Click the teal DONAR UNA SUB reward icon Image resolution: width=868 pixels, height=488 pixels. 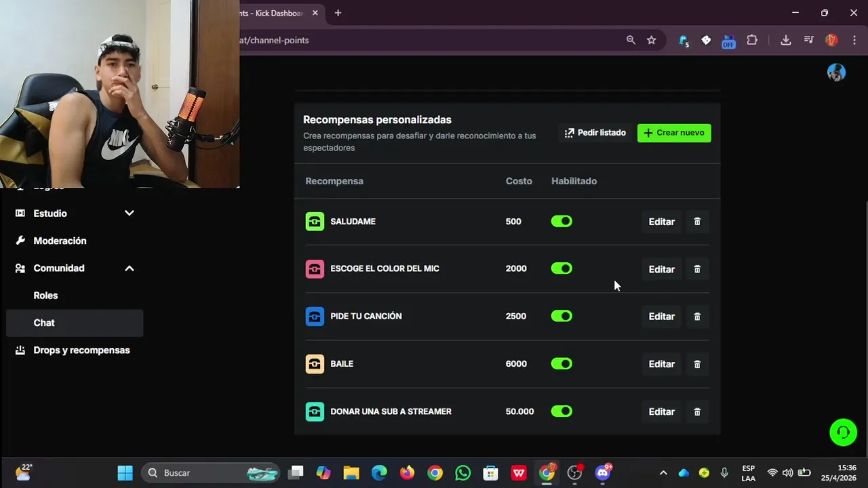click(x=315, y=411)
